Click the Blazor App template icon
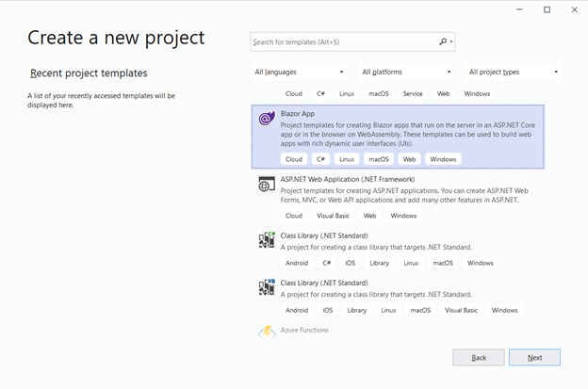Image resolution: width=588 pixels, height=389 pixels. 266,119
